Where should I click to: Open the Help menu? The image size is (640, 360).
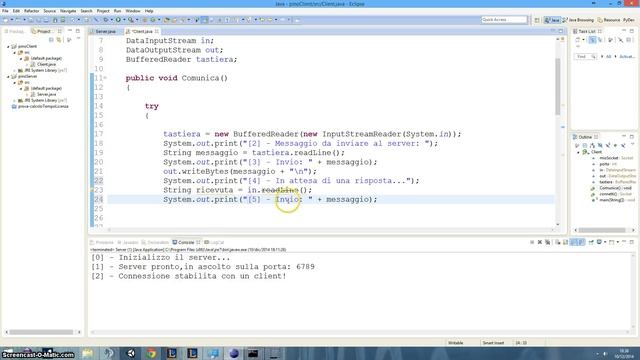point(149,11)
